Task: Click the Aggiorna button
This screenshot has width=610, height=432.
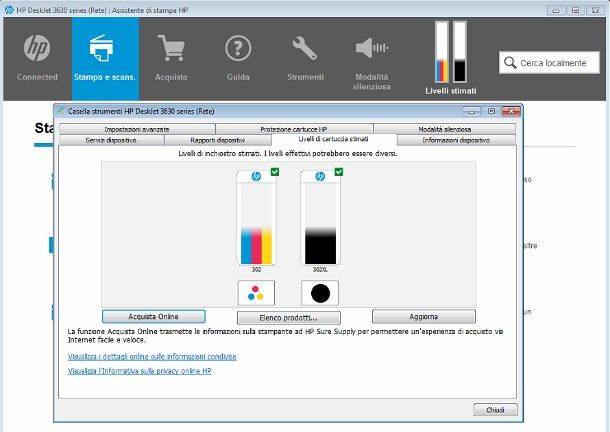Action: point(424,316)
